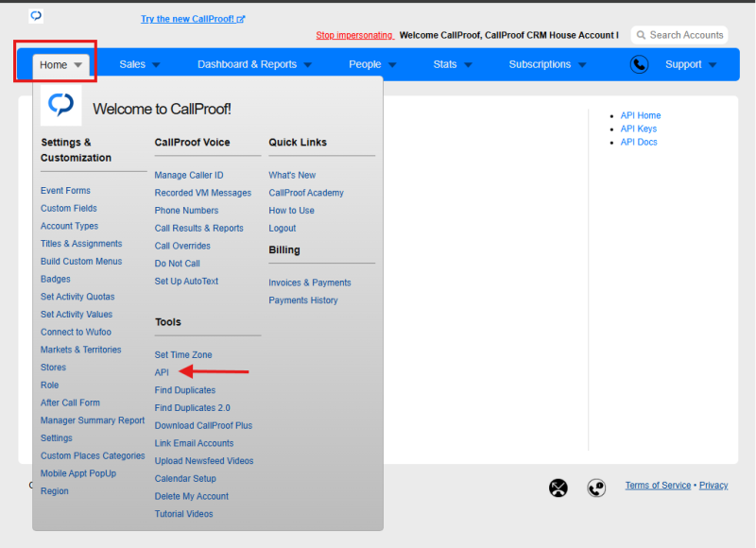Screen dimensions: 756x548
Task: Open Manager Summary Report
Action: pyautogui.click(x=92, y=420)
